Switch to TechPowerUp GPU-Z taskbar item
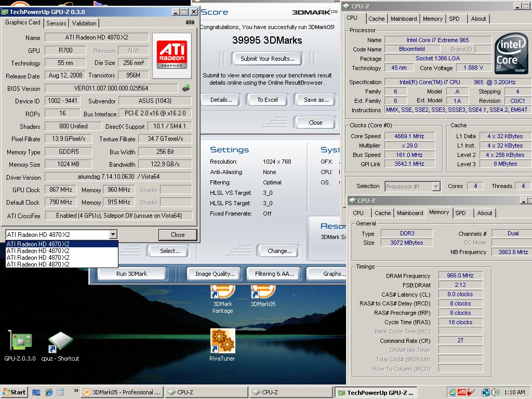This screenshot has width=532, height=399. click(376, 393)
